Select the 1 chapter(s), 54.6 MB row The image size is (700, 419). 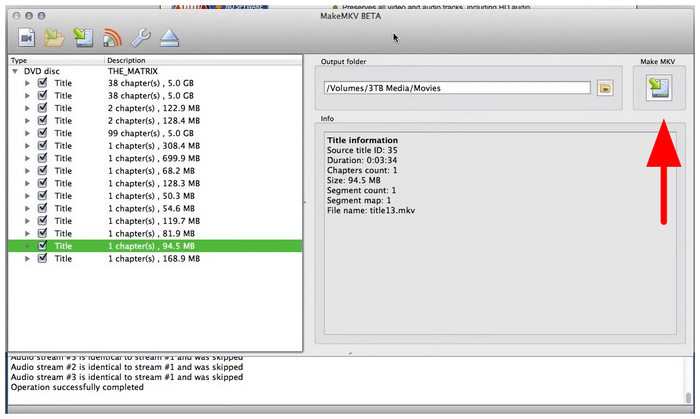[155, 208]
